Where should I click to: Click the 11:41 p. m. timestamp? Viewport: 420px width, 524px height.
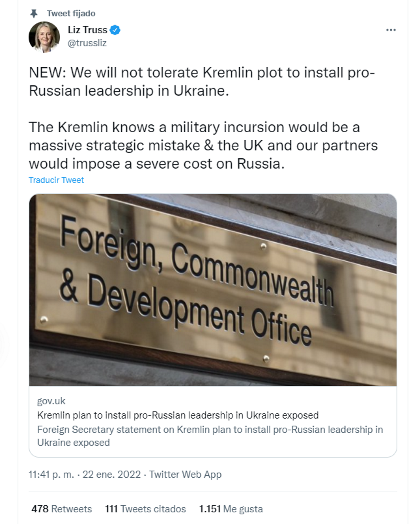(51, 474)
